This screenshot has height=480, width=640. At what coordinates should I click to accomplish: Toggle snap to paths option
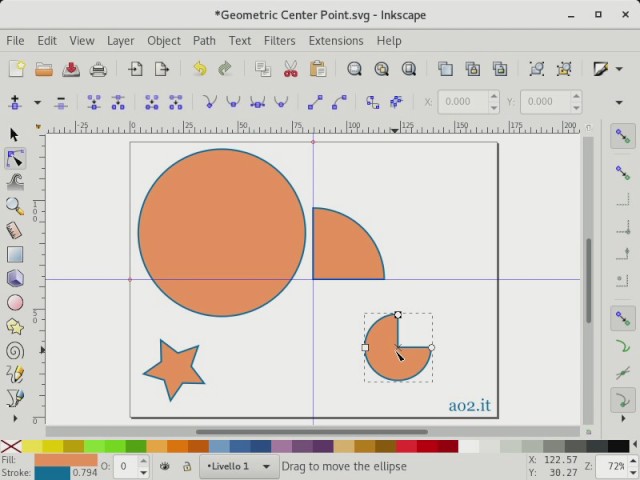[x=623, y=346]
